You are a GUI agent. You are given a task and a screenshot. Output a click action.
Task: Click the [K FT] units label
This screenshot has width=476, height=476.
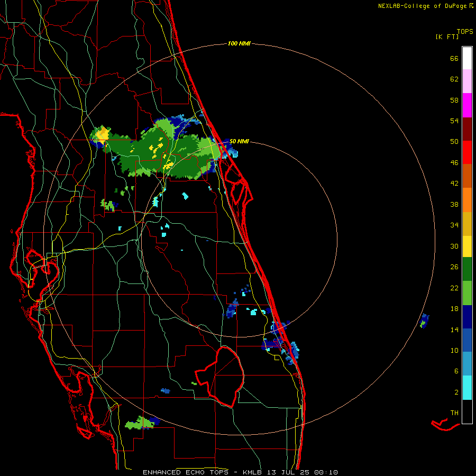coord(447,36)
